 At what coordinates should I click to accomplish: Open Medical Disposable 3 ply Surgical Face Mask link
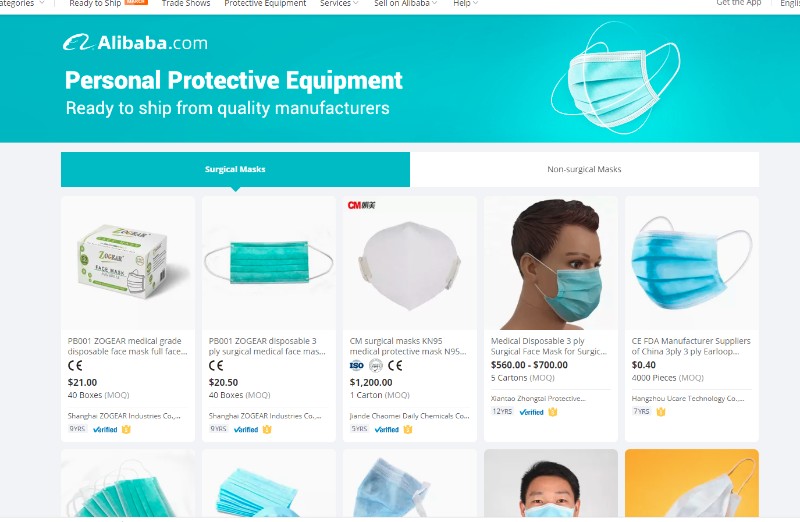(x=548, y=346)
